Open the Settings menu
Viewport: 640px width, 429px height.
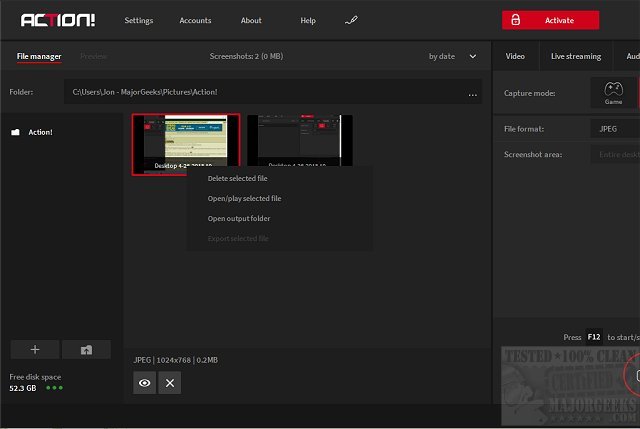click(139, 20)
